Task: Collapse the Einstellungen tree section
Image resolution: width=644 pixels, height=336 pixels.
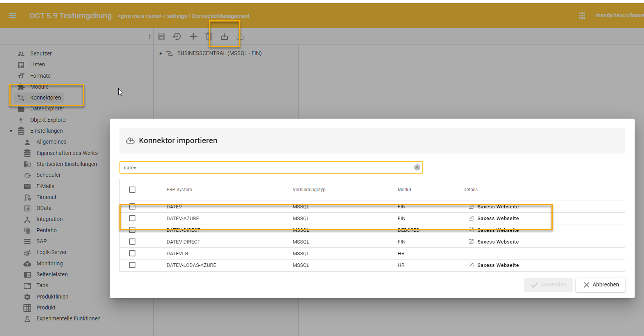Action: [x=11, y=131]
